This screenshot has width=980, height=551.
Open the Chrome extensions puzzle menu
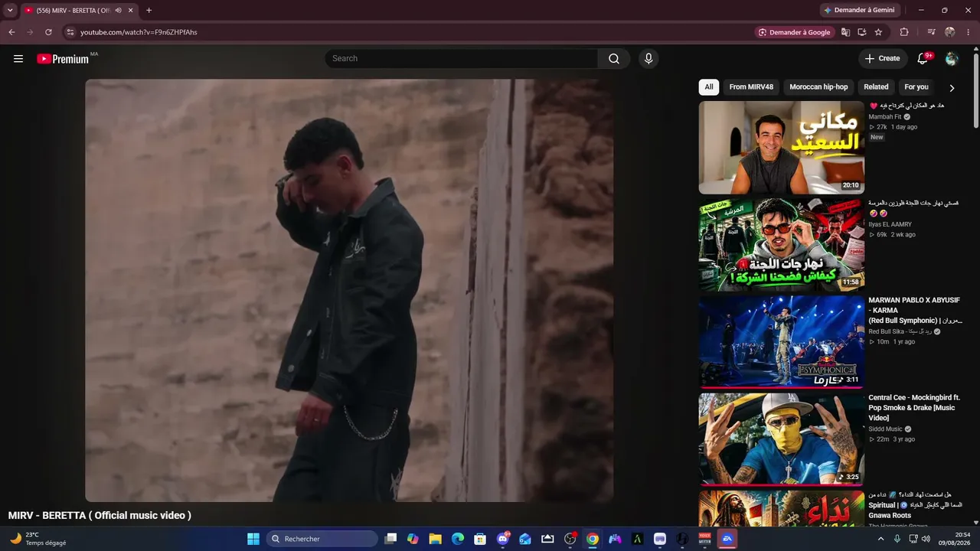coord(904,32)
